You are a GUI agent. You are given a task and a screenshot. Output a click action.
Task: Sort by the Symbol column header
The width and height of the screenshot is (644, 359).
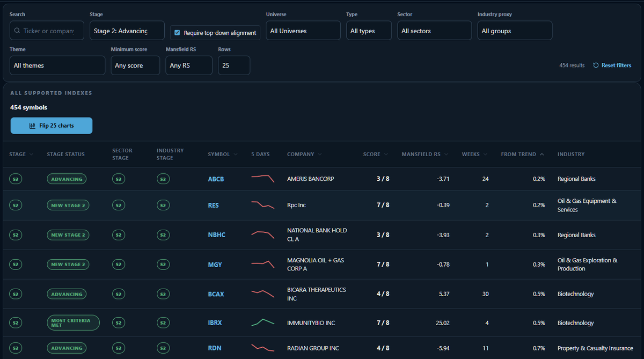222,154
